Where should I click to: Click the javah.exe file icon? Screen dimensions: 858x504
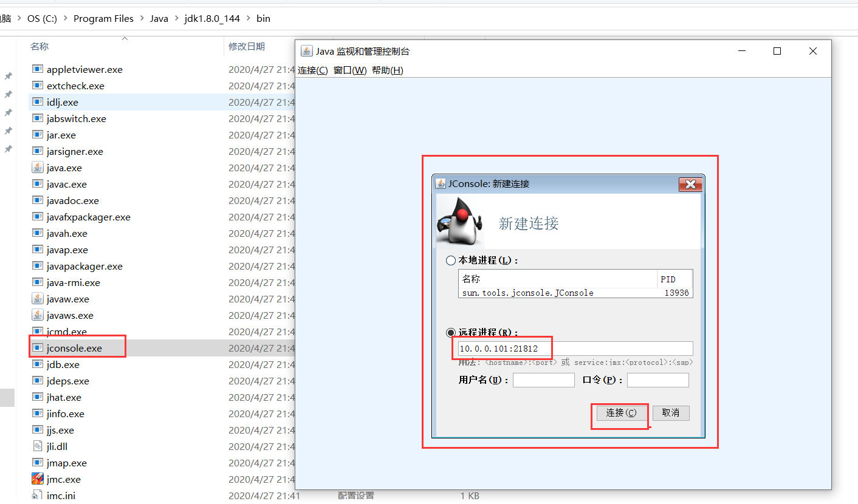[38, 233]
